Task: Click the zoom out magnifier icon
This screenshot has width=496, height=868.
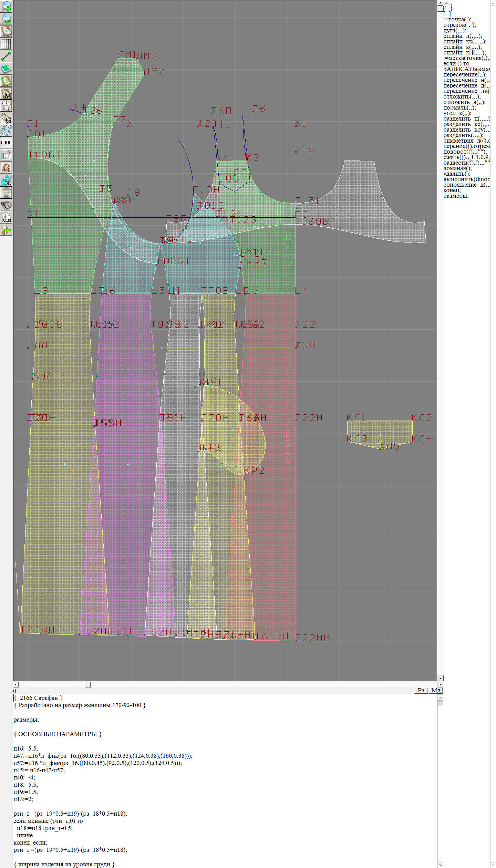Action: point(6,19)
